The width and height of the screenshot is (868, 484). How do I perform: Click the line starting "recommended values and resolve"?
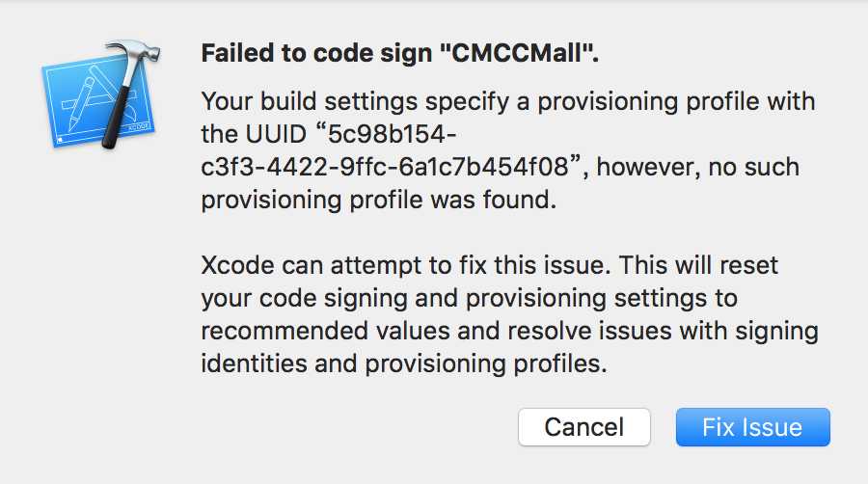509,331
